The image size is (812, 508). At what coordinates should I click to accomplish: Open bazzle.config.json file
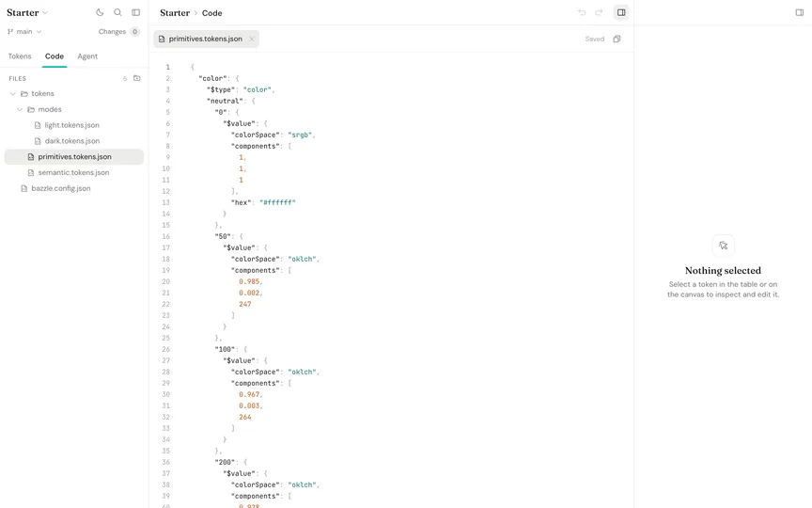point(60,188)
